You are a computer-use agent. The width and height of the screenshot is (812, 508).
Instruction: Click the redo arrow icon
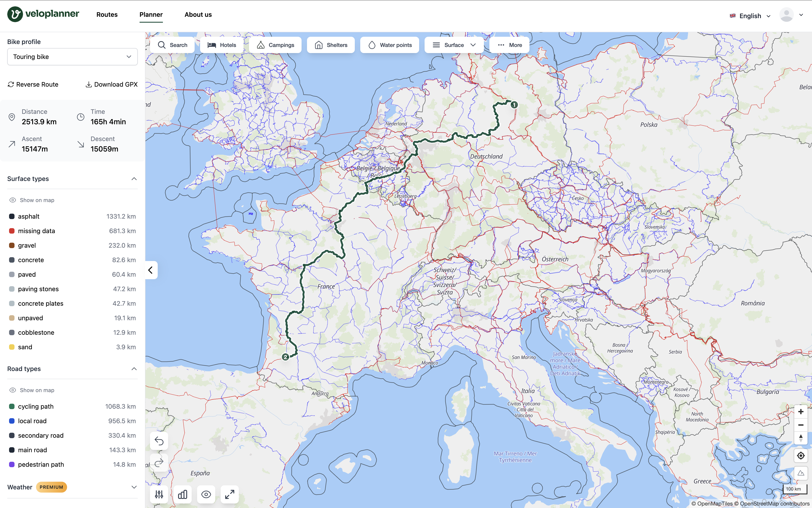pos(159,463)
